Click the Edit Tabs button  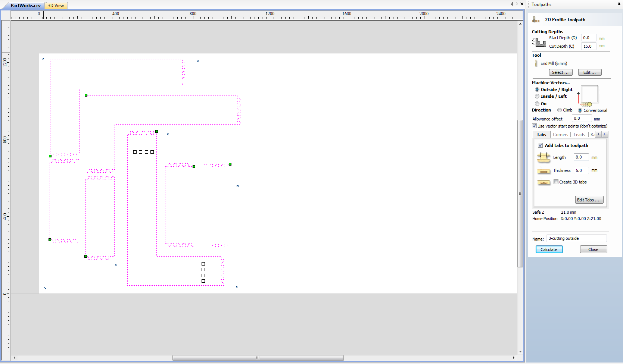point(589,200)
